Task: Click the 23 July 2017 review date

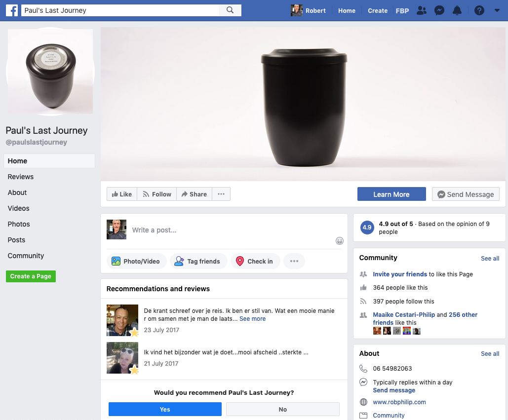Action: (x=161, y=330)
